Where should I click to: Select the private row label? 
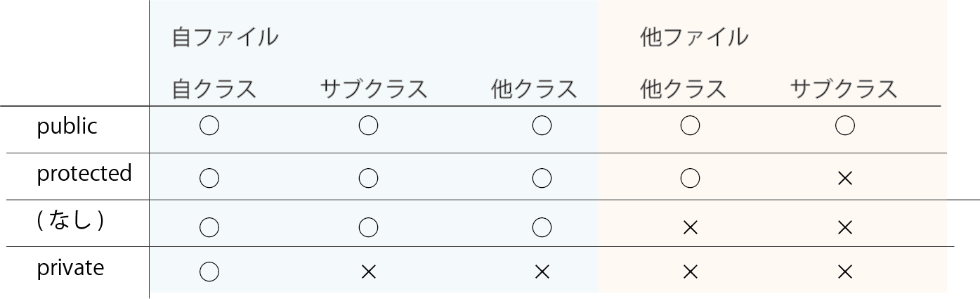click(70, 269)
